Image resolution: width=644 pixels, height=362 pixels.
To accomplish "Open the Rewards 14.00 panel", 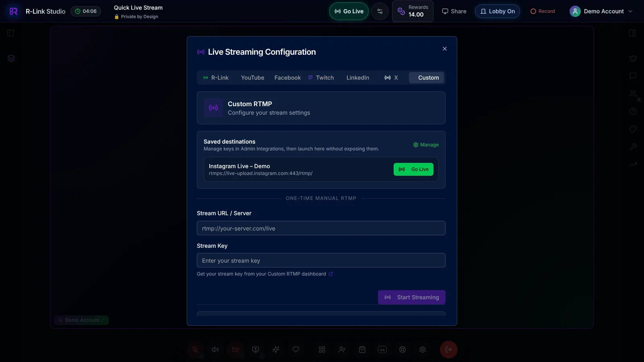I will click(x=413, y=11).
